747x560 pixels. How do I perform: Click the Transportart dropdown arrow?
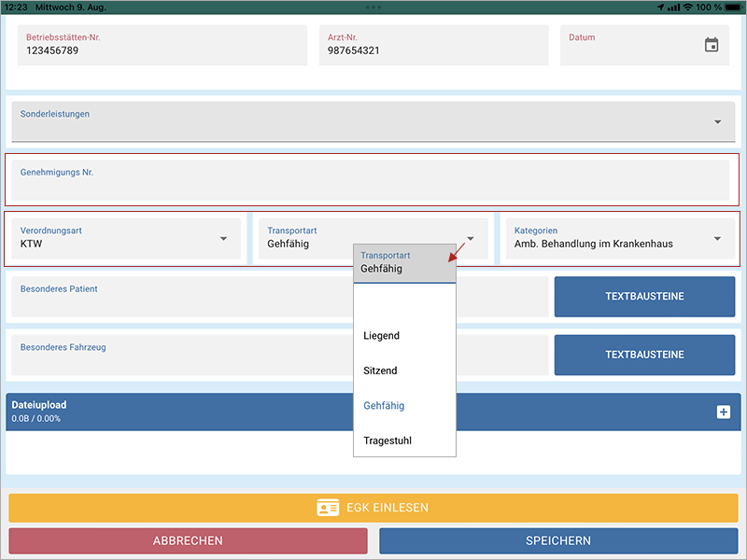tap(471, 239)
